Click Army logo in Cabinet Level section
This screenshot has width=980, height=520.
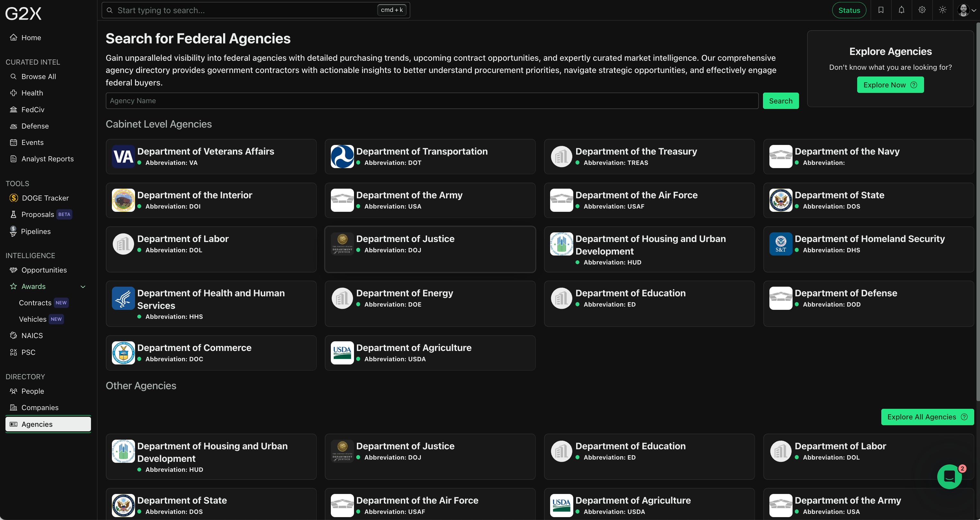point(342,200)
